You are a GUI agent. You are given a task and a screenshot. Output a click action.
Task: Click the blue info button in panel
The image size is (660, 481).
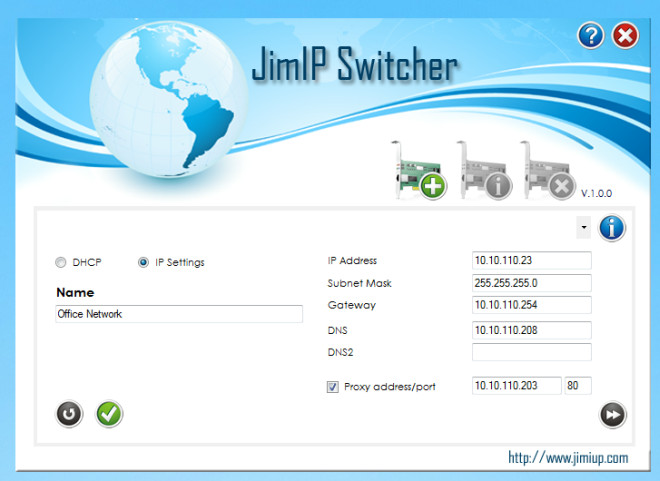[x=612, y=228]
